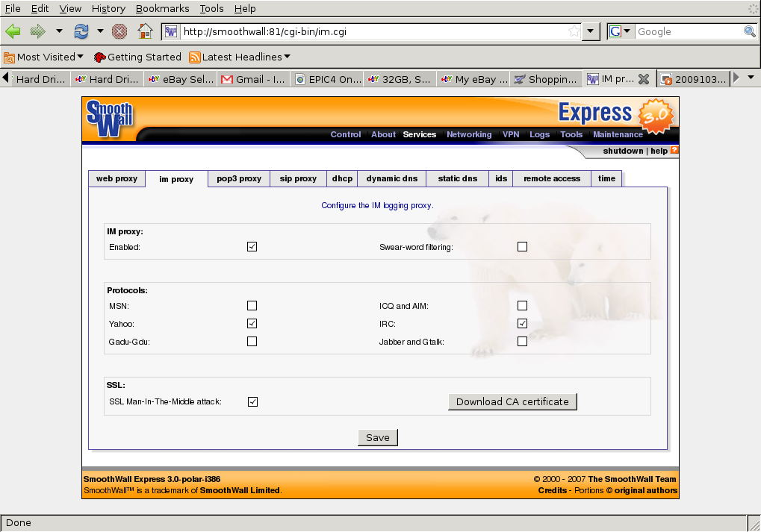Enable the MSN protocol checkbox
The height and width of the screenshot is (532, 761).
252,305
